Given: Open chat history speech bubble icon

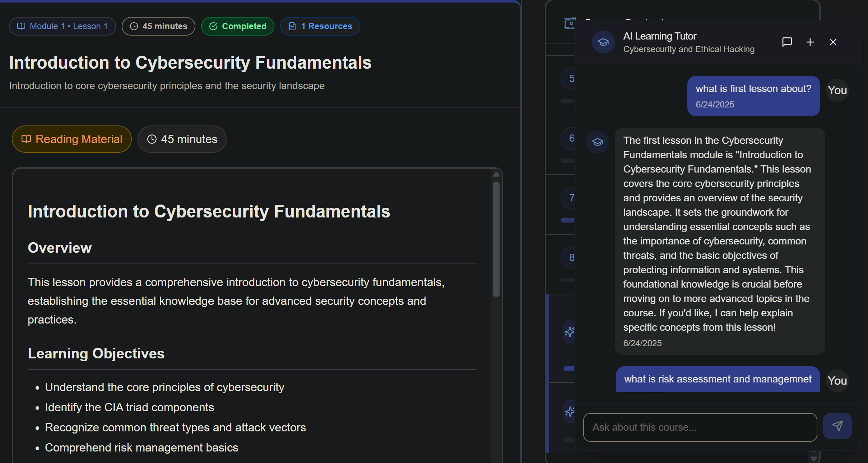Looking at the screenshot, I should pos(787,42).
